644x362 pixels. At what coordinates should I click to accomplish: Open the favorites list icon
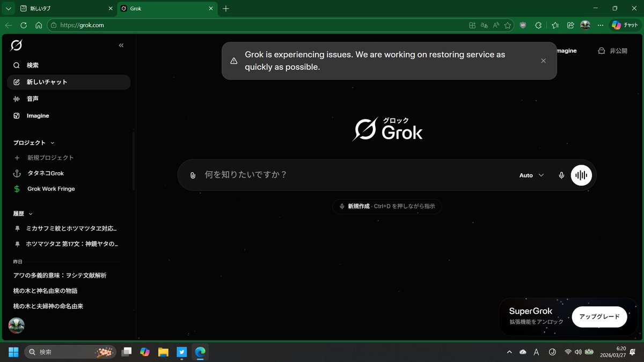(x=555, y=25)
